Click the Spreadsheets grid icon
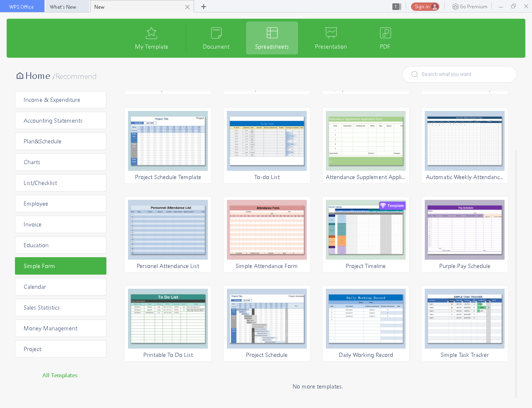 click(272, 33)
